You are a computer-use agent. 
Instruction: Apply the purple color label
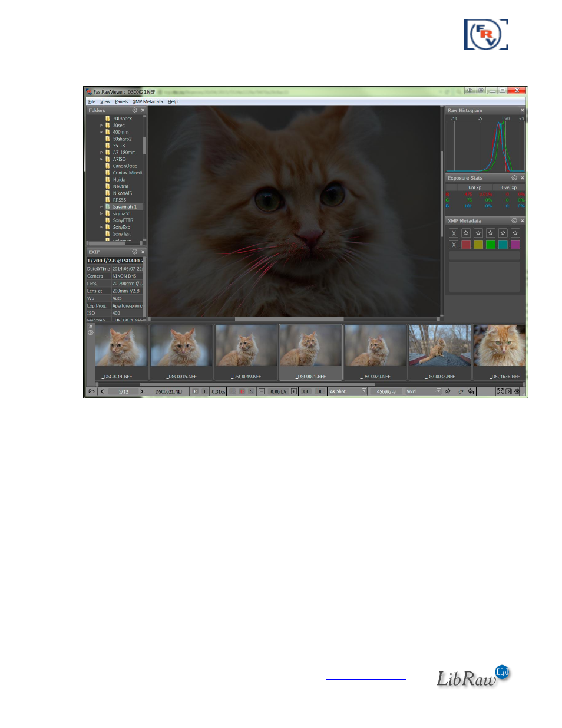click(515, 245)
